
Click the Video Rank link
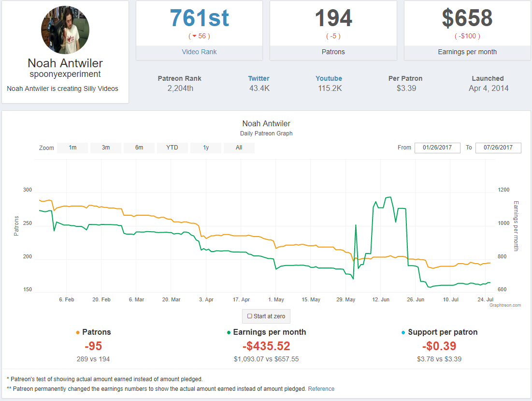coord(199,52)
